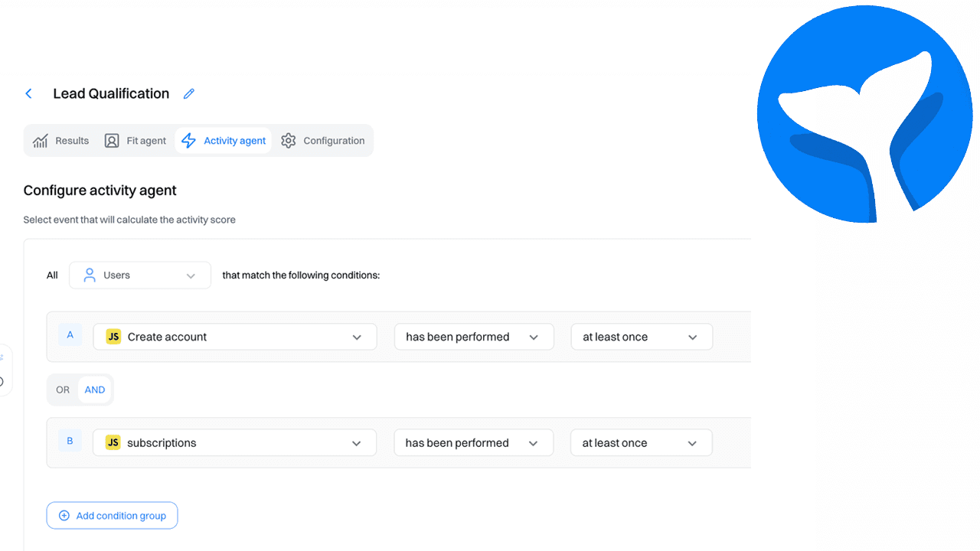Screen dimensions: 980x551
Task: Switch to the Results tab
Action: 60,140
